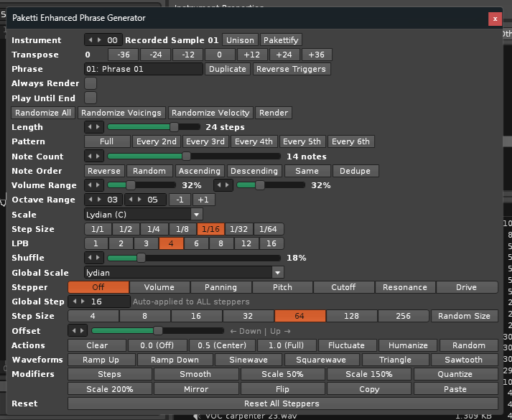
Task: Click the Shuffle decrement arrow
Action: pos(90,258)
